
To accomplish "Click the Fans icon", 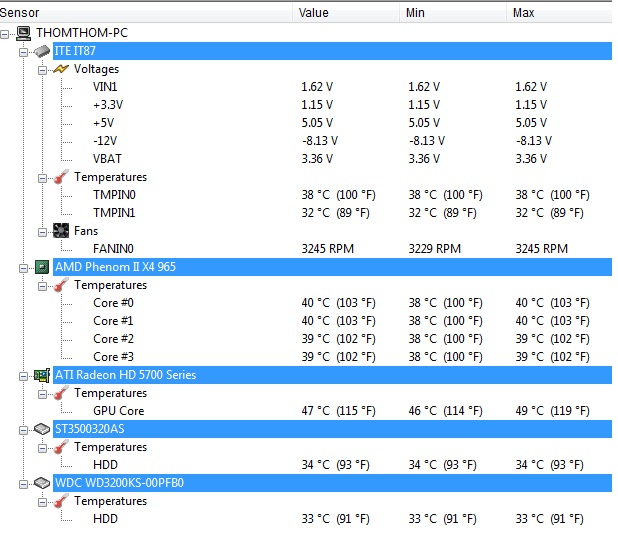I will [x=61, y=231].
